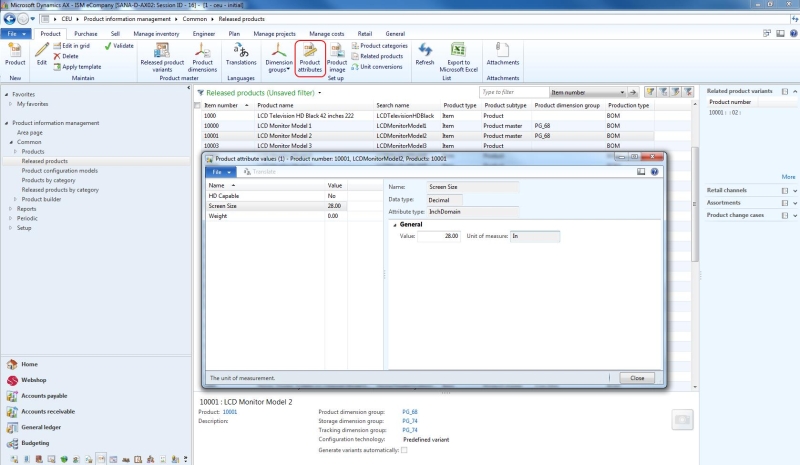The height and width of the screenshot is (465, 800).
Task: Close the Product attribute values dialog
Action: (x=637, y=378)
